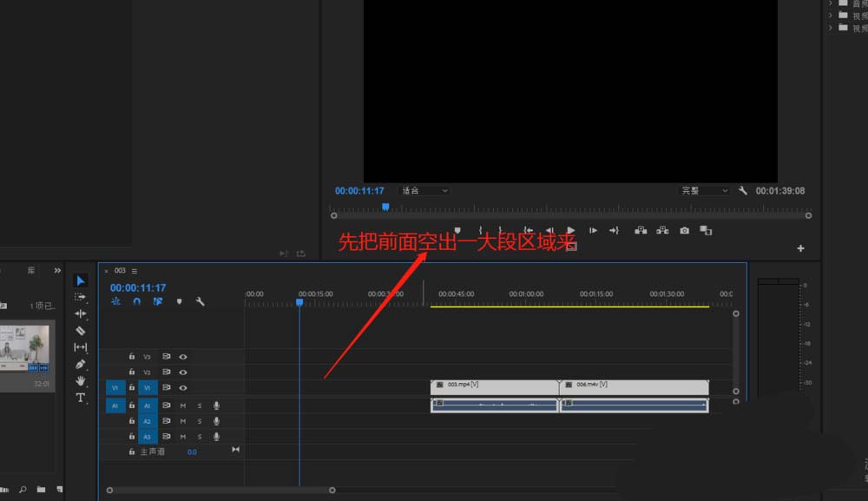Open the 完整 playback resolution dropdown
Screen dimensions: 868x501
[x=704, y=190]
